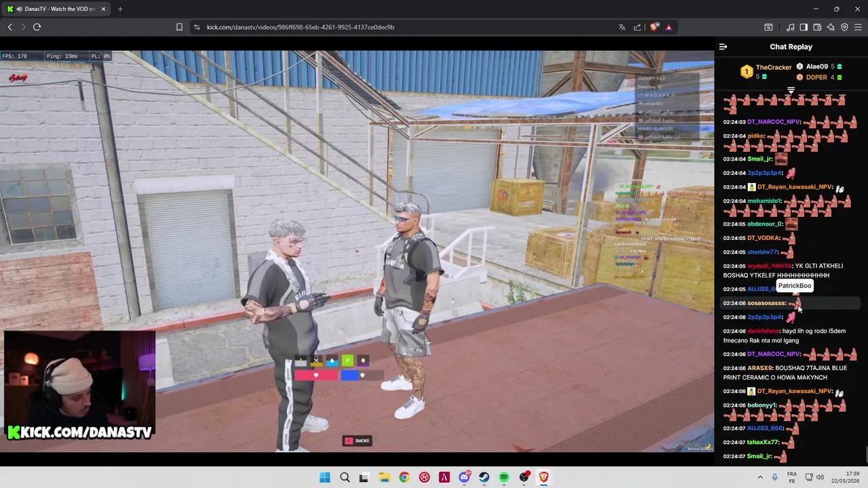Click the PatrickBoo emote tooltip
868x488 pixels.
[x=795, y=286]
